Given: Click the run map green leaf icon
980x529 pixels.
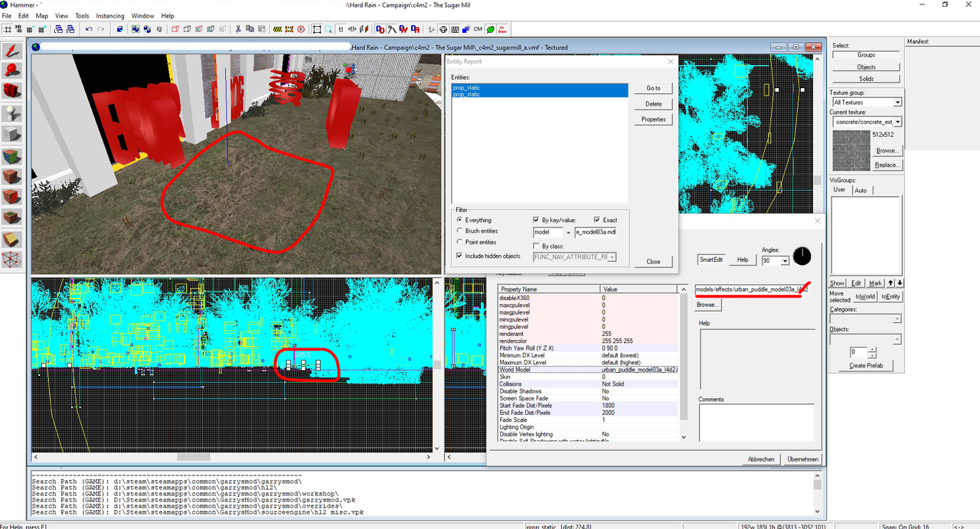Looking at the screenshot, I should [490, 29].
